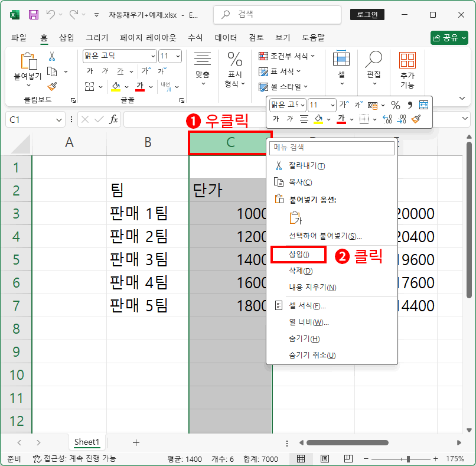Expand the 셀 스타일 dropdown

click(x=305, y=87)
